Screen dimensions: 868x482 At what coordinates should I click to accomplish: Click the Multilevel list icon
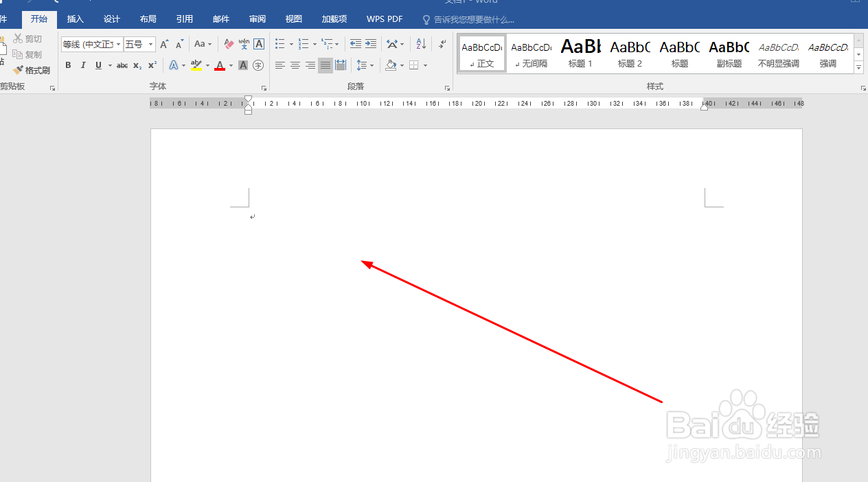pyautogui.click(x=327, y=44)
